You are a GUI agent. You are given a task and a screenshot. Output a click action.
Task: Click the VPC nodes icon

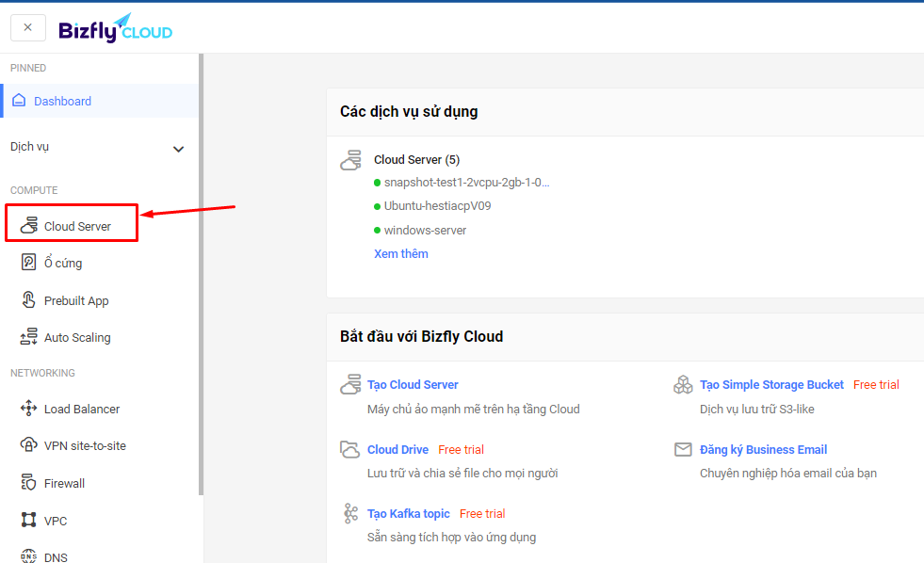(x=28, y=520)
